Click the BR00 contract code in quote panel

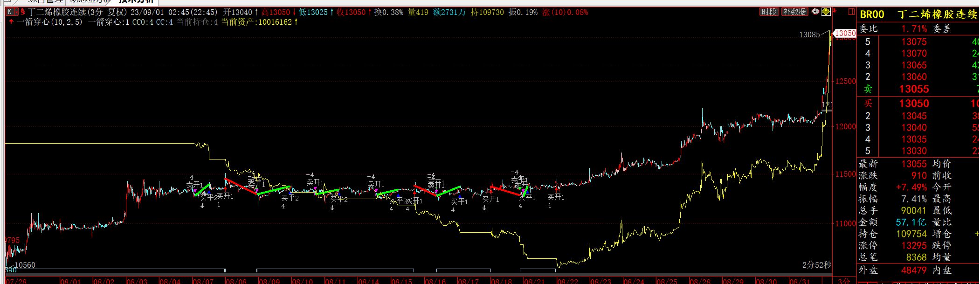pyautogui.click(x=872, y=14)
